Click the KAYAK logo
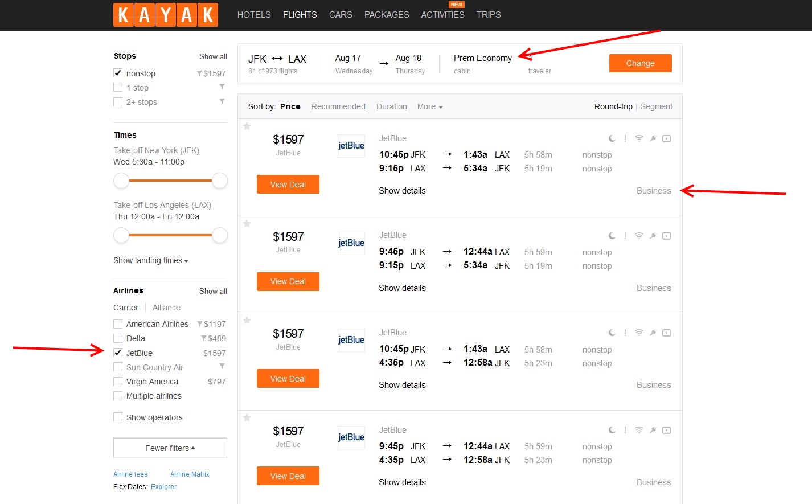The height and width of the screenshot is (504, 812). coord(166,15)
